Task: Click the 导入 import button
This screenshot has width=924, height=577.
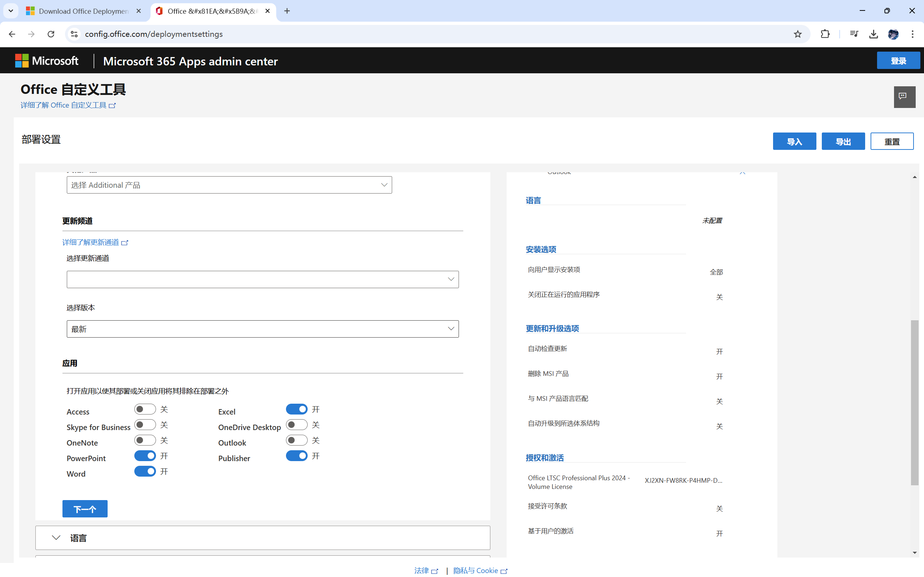Action: [794, 142]
